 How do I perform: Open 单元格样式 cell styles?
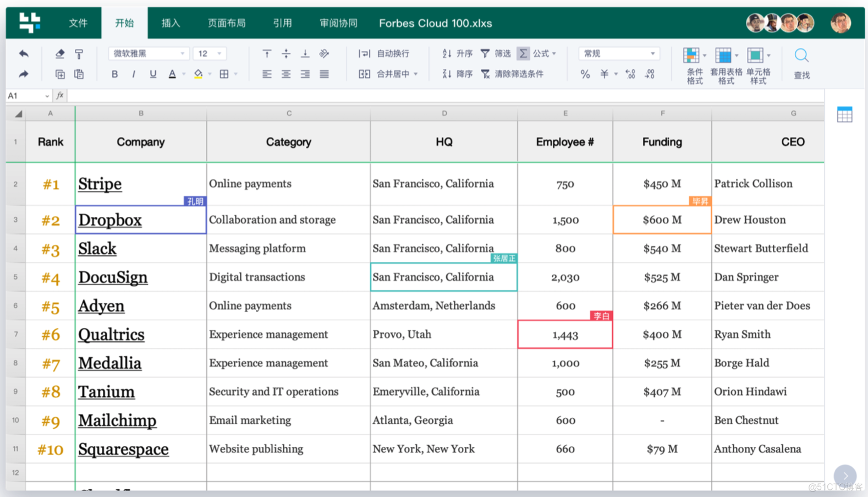(x=759, y=65)
